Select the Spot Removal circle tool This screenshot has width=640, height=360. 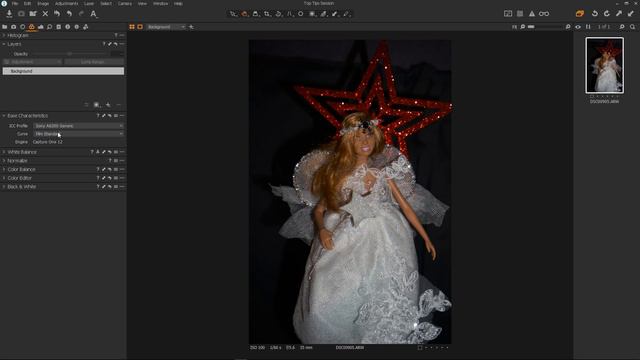(301, 14)
